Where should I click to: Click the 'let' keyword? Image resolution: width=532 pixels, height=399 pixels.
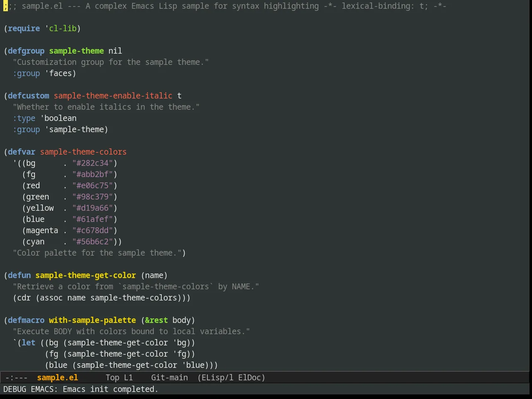tap(28, 342)
